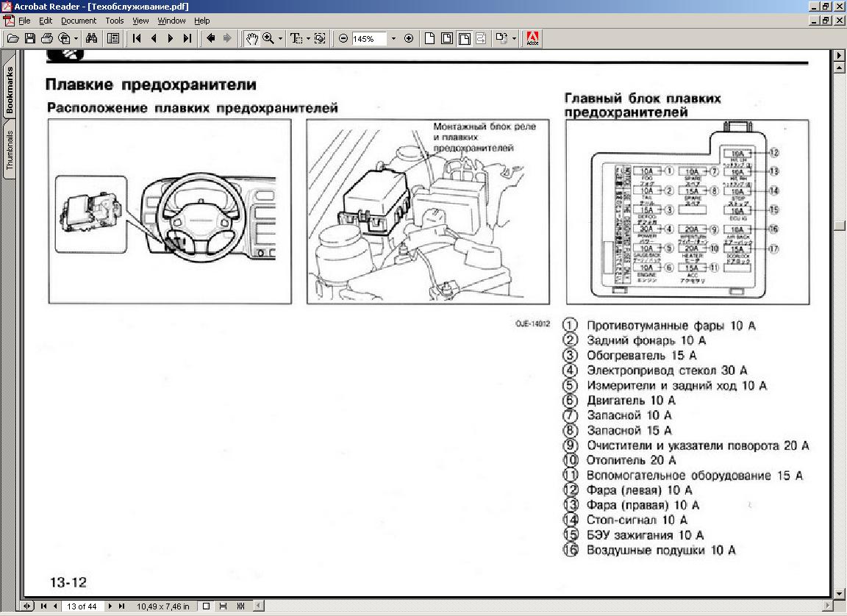The height and width of the screenshot is (616, 847).
Task: Click the Open file folder icon
Action: 12,38
